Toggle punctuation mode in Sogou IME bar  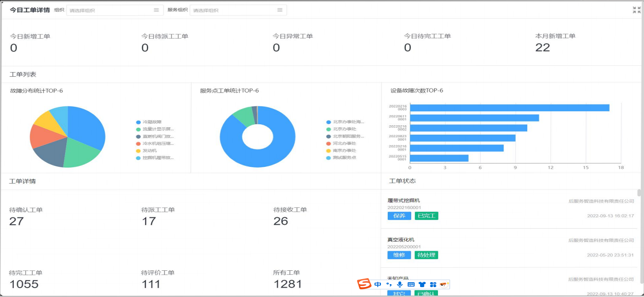tap(389, 284)
